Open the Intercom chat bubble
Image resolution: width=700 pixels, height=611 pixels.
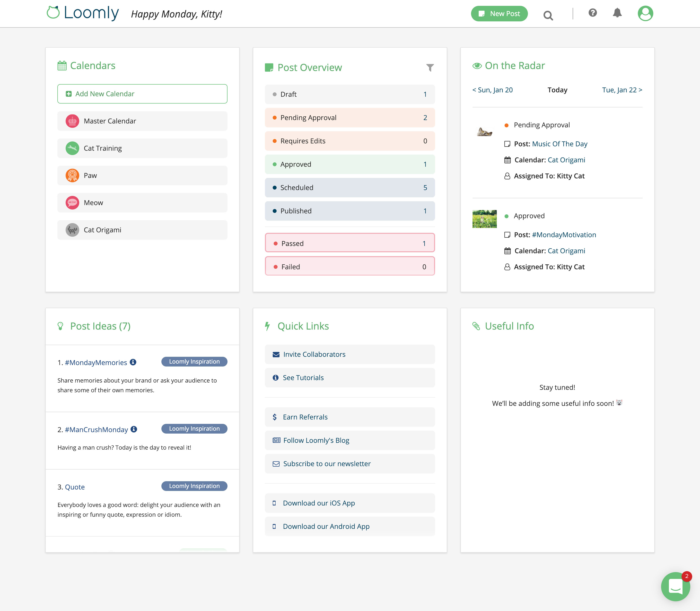676,586
